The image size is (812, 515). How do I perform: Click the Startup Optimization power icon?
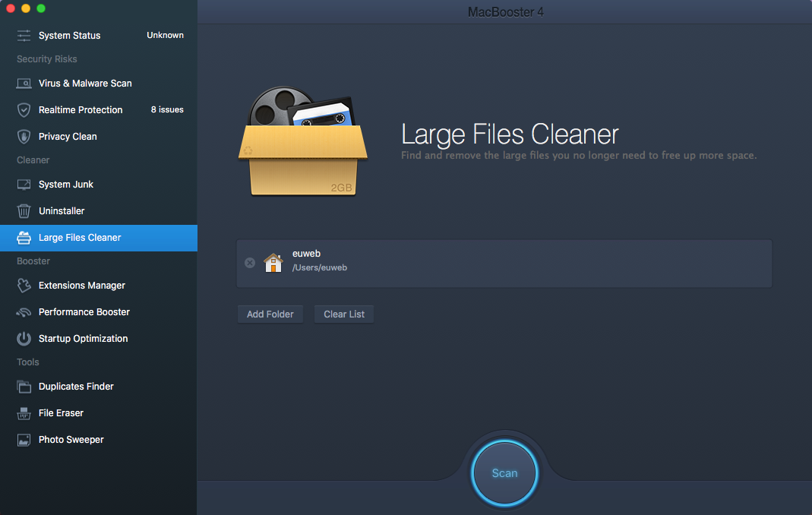pyautogui.click(x=24, y=338)
